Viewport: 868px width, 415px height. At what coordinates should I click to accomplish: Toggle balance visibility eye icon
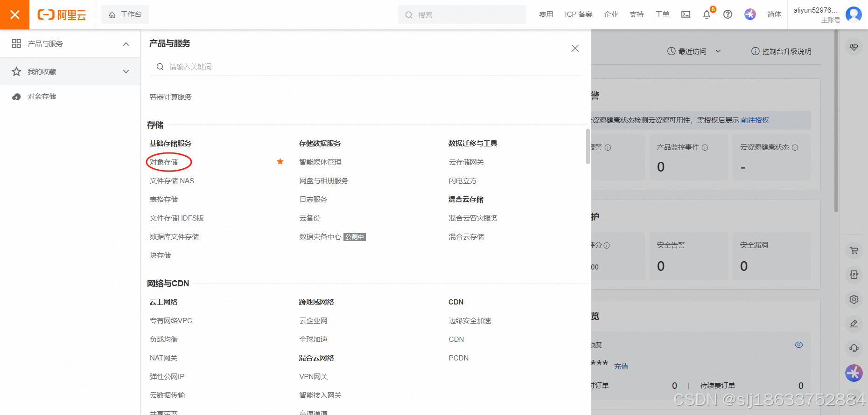coord(799,345)
